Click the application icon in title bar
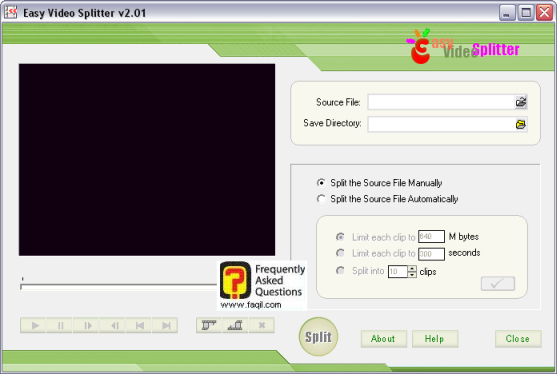Image resolution: width=557 pixels, height=374 pixels. (11, 12)
